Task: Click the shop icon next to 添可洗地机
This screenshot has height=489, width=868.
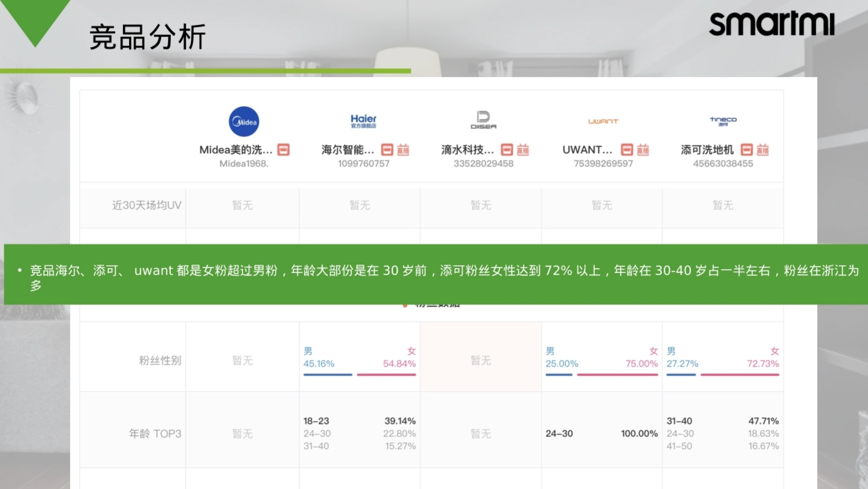Action: point(747,150)
